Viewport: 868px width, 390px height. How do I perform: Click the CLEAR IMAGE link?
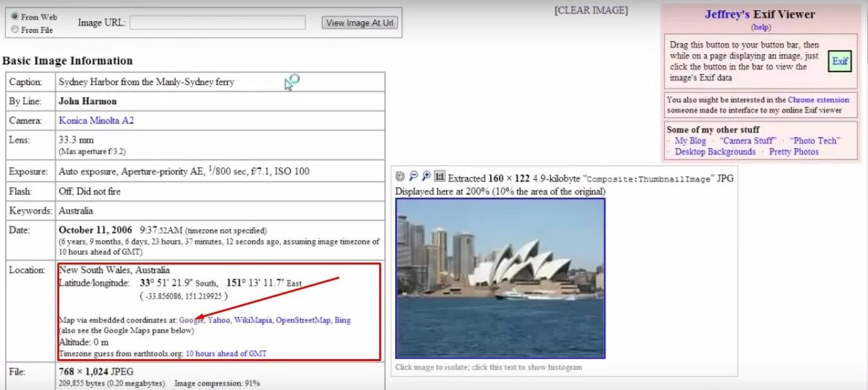(591, 10)
